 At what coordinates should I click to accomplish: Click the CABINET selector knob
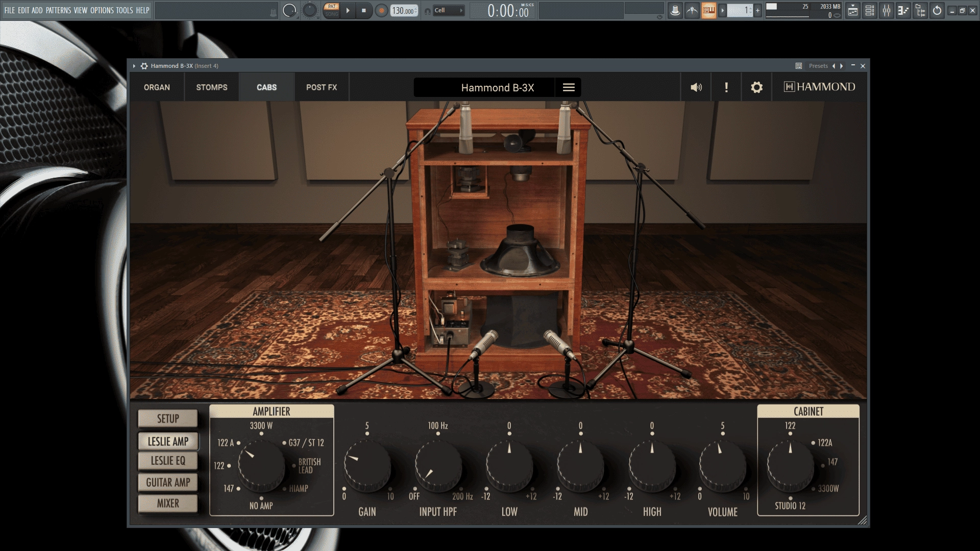(x=790, y=466)
